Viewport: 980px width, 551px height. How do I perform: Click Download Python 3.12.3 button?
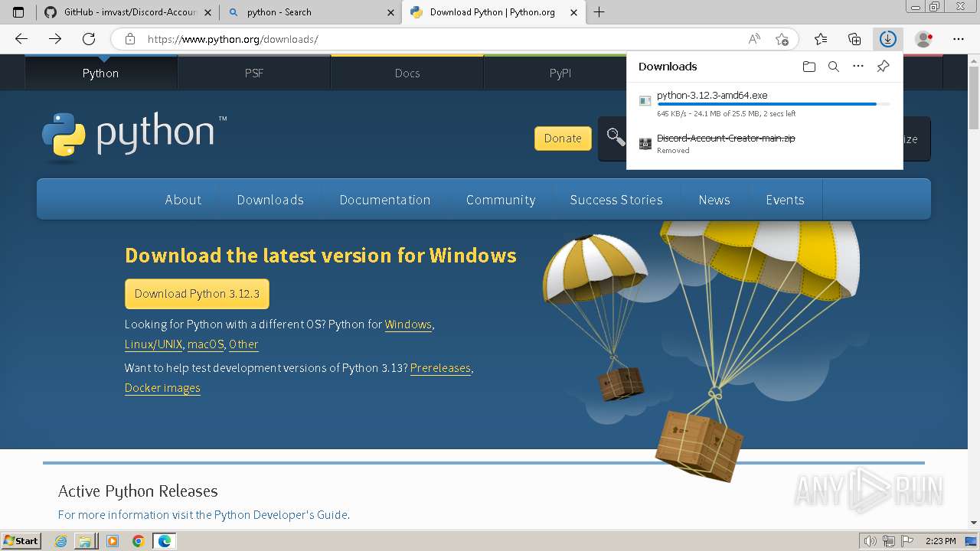click(x=197, y=294)
